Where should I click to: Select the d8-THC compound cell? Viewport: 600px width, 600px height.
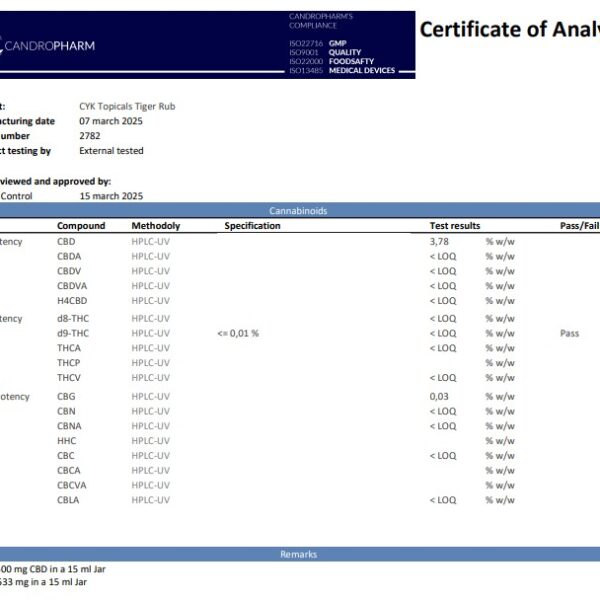[73, 318]
